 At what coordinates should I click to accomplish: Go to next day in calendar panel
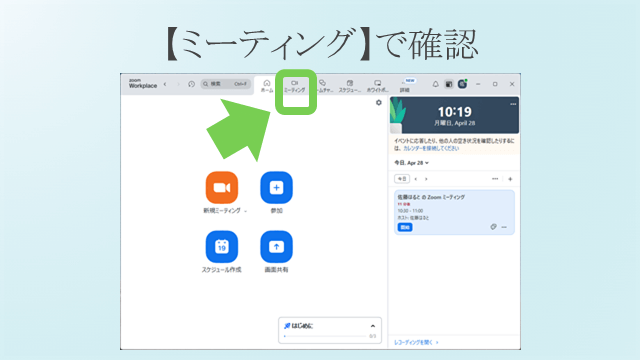[x=426, y=179]
